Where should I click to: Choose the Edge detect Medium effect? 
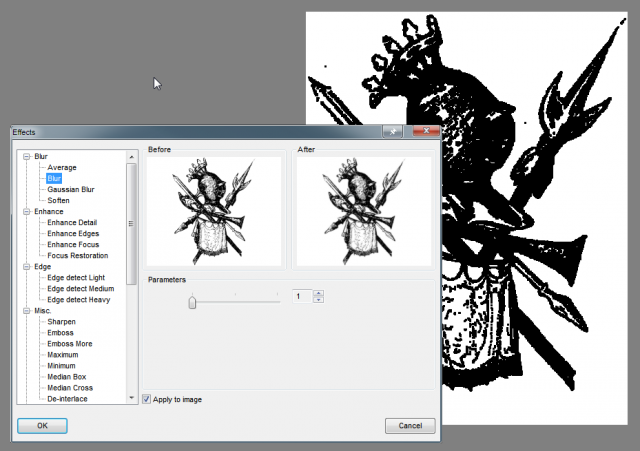point(80,289)
